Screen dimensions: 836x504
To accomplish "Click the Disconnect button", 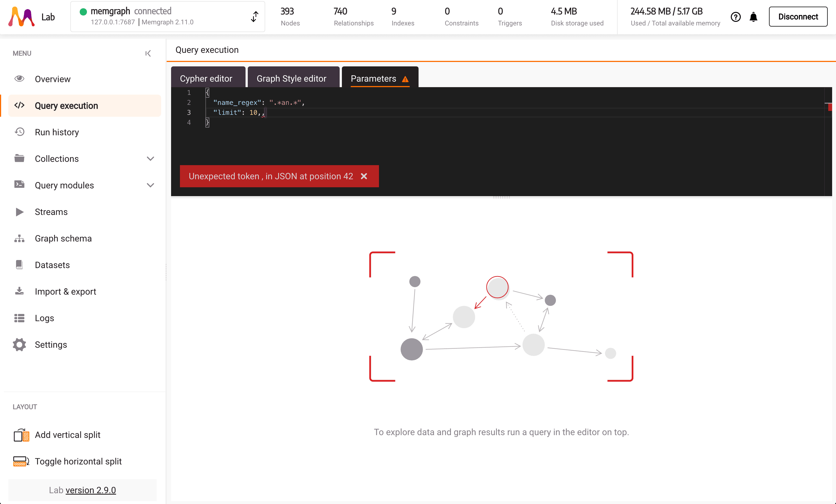I will pyautogui.click(x=798, y=17).
